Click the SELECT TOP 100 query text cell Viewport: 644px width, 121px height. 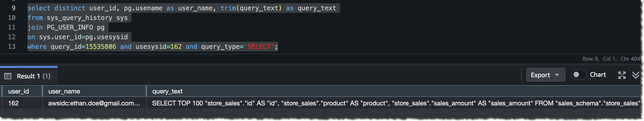point(393,103)
